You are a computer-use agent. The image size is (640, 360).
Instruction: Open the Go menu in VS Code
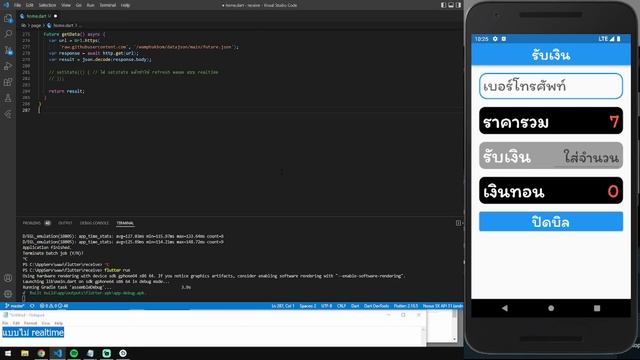(78, 5)
